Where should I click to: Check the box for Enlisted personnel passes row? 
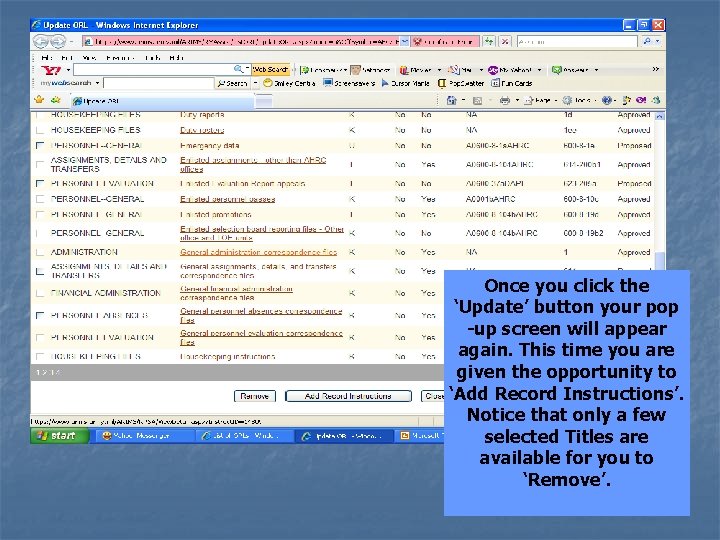pyautogui.click(x=40, y=199)
